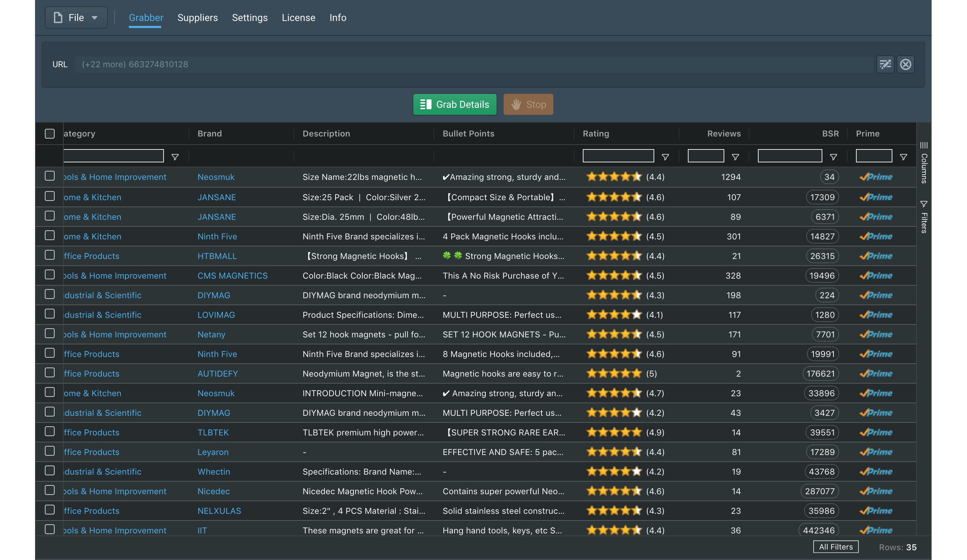Open the License tab

point(298,17)
